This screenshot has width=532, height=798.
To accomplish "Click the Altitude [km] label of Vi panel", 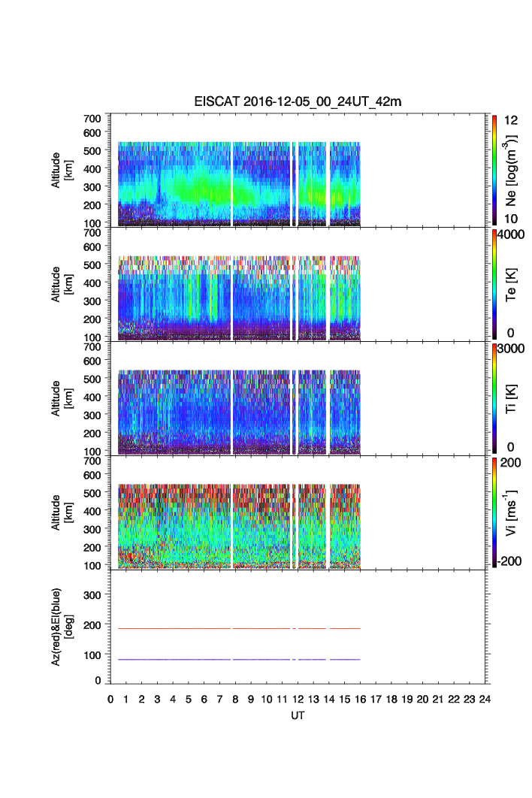I will pyautogui.click(x=62, y=512).
